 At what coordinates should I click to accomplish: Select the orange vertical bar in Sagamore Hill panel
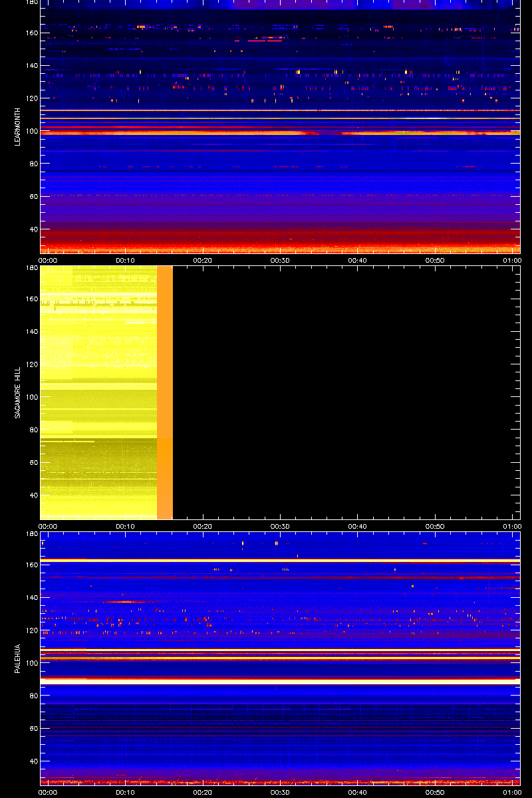165,392
